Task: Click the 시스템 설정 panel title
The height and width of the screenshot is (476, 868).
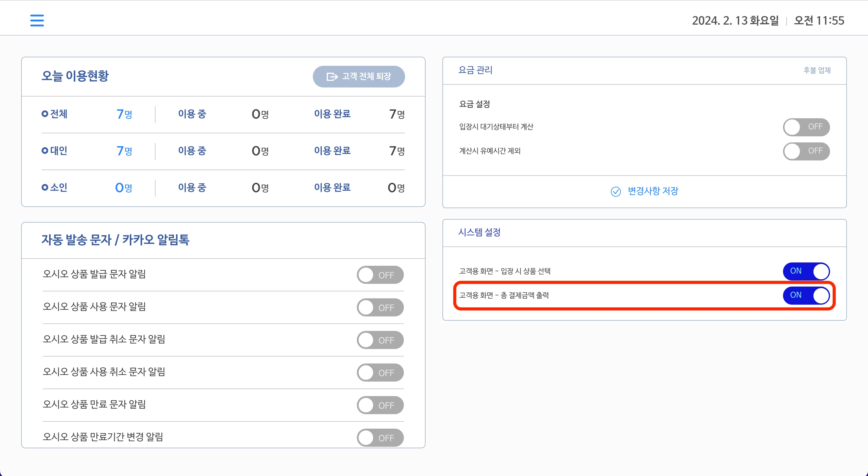Action: point(479,232)
